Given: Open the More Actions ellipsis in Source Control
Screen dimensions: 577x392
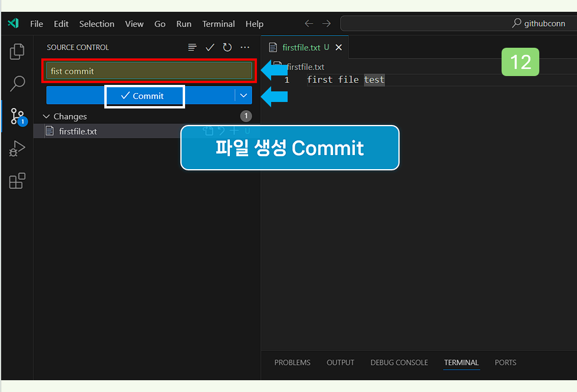Looking at the screenshot, I should [245, 47].
